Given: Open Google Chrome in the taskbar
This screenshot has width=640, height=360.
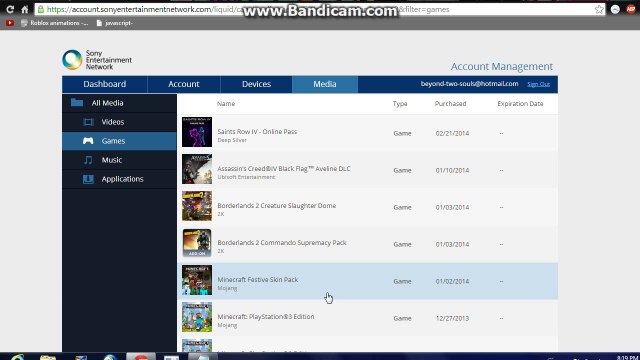Looking at the screenshot, I should point(141,356).
